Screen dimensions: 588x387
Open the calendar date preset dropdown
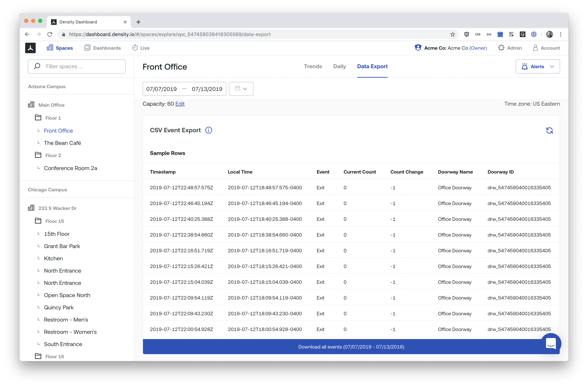click(241, 89)
